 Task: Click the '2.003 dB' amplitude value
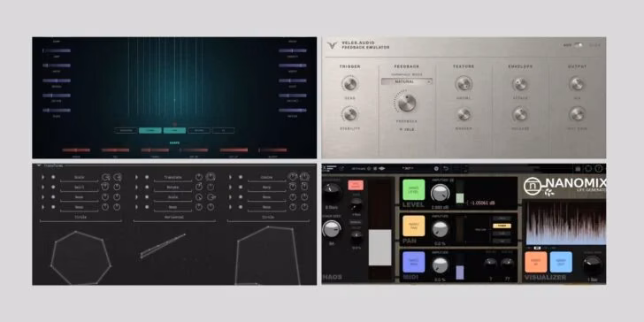[x=441, y=207]
